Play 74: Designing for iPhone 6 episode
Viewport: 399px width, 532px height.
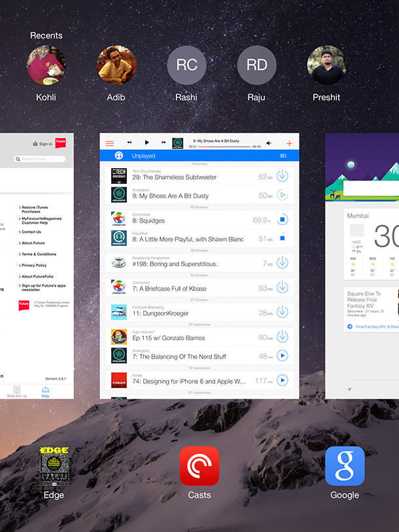coord(283,380)
